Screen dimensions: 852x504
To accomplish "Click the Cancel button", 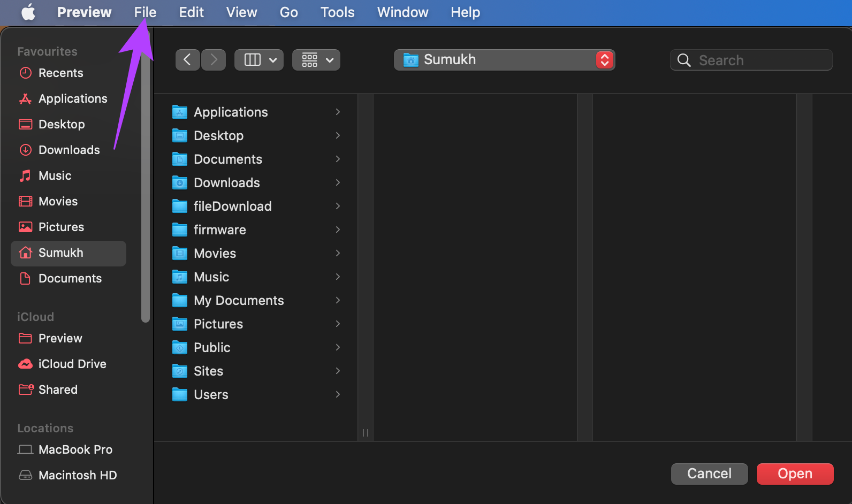I will 709,474.
